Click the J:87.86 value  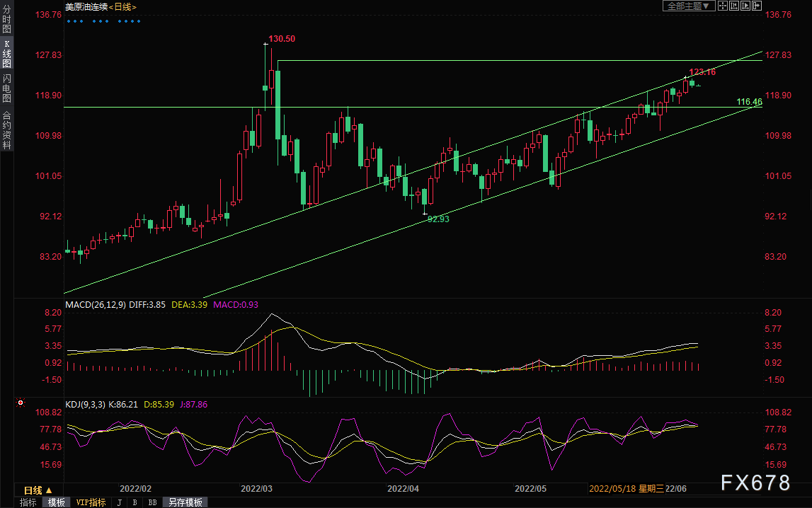(x=193, y=405)
